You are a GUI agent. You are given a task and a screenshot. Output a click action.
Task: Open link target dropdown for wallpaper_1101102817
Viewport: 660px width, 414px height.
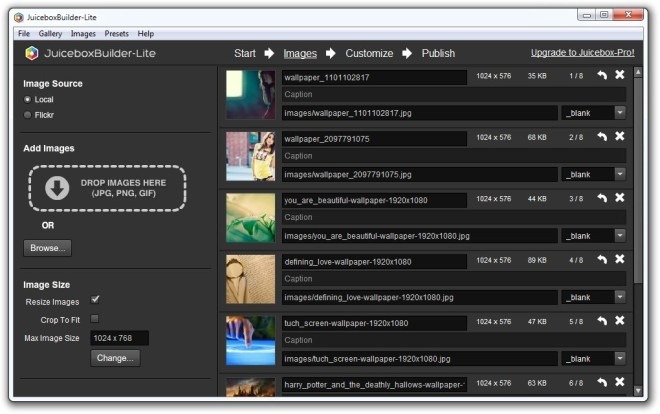(x=620, y=113)
